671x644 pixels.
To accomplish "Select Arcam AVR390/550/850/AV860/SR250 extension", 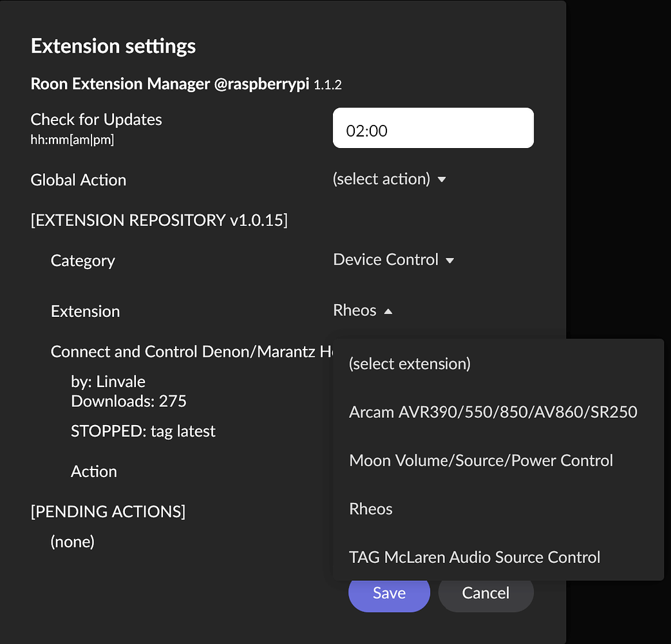I will pyautogui.click(x=493, y=412).
